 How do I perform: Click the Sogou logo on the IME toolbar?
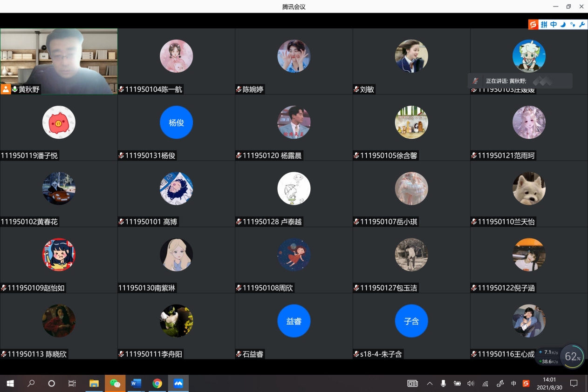point(533,25)
